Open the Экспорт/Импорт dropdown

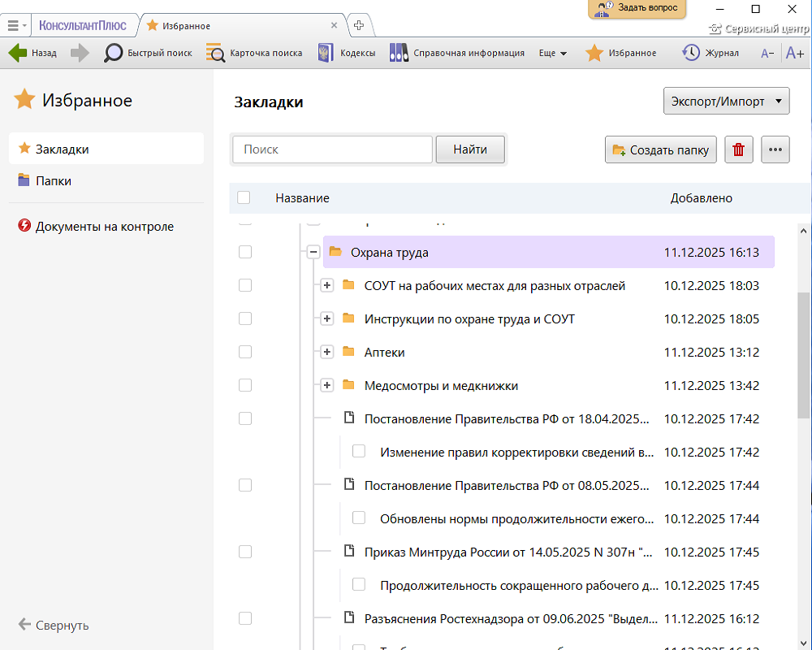726,102
